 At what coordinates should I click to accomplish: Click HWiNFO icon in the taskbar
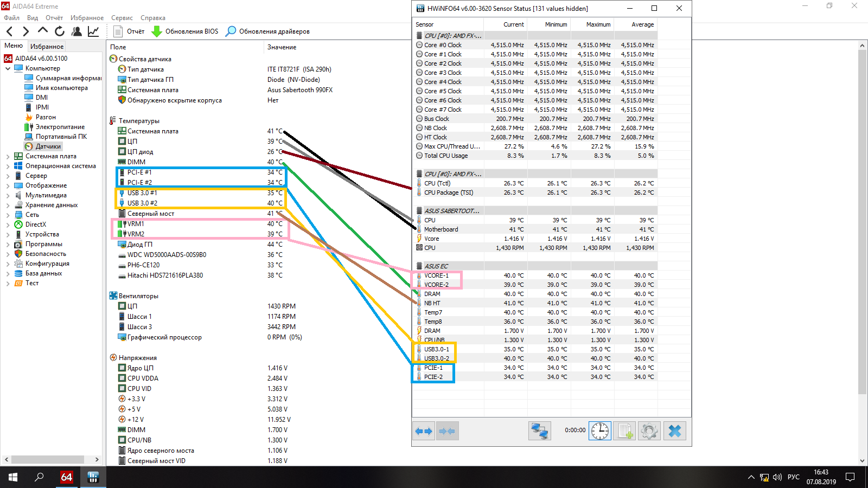point(93,477)
